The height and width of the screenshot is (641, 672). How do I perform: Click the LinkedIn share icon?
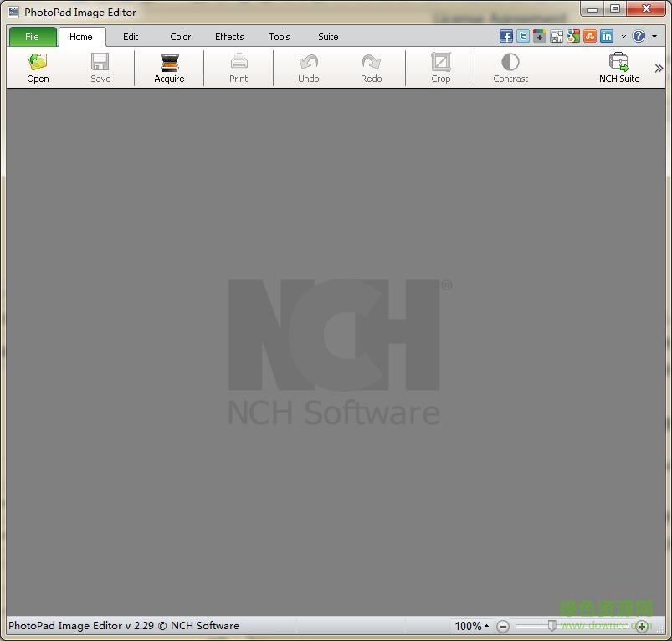(x=607, y=36)
